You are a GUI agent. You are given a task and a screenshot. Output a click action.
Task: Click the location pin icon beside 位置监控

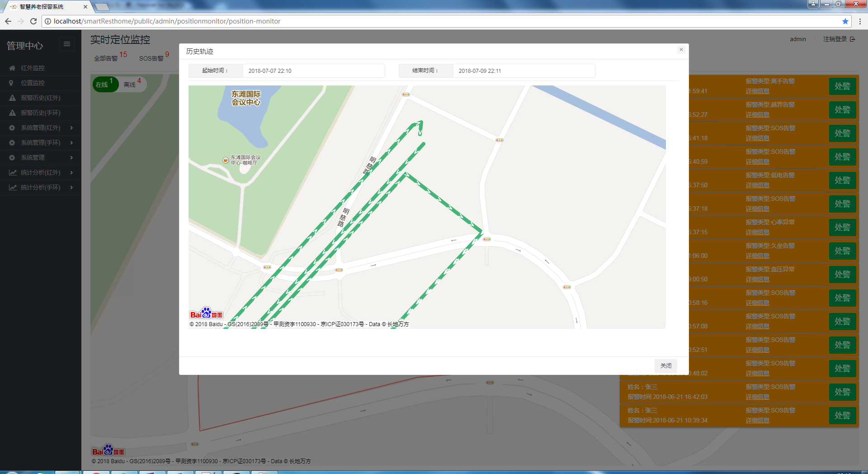point(11,83)
